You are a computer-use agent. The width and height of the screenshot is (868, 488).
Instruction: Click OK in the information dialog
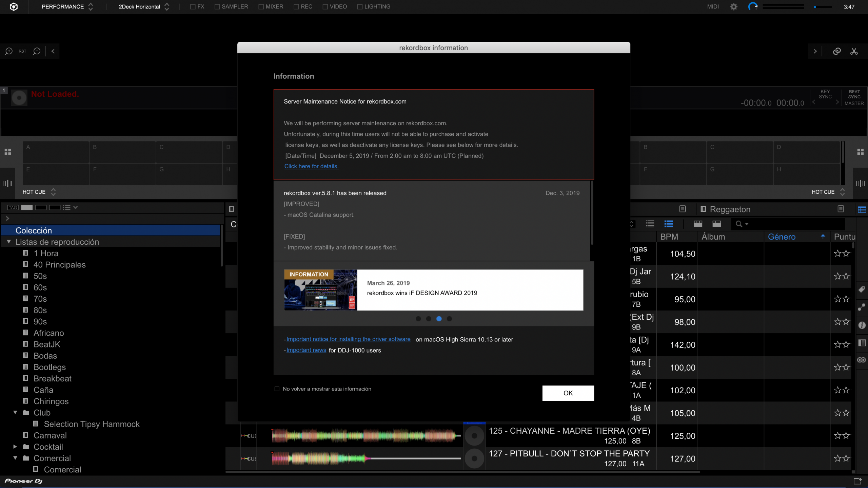pyautogui.click(x=568, y=393)
